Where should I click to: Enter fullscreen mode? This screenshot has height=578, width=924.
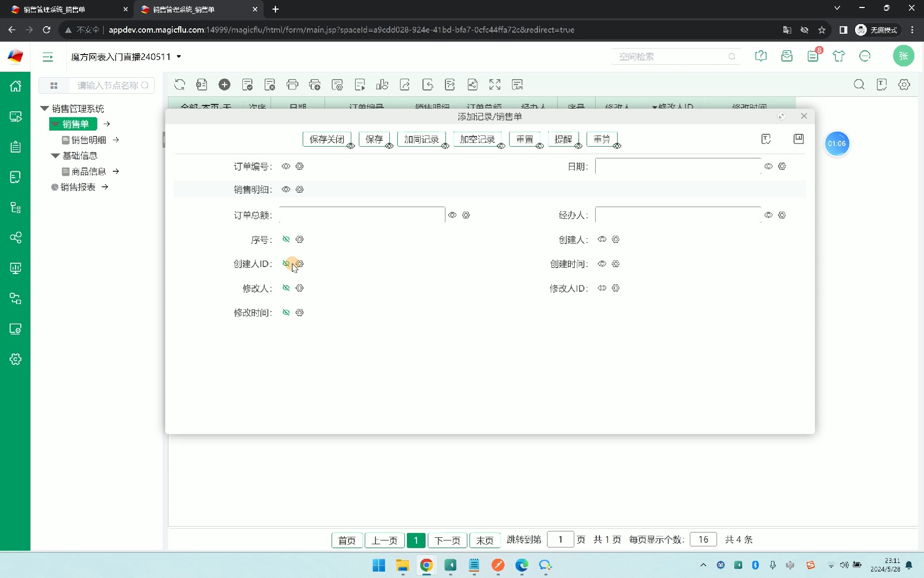tap(495, 85)
